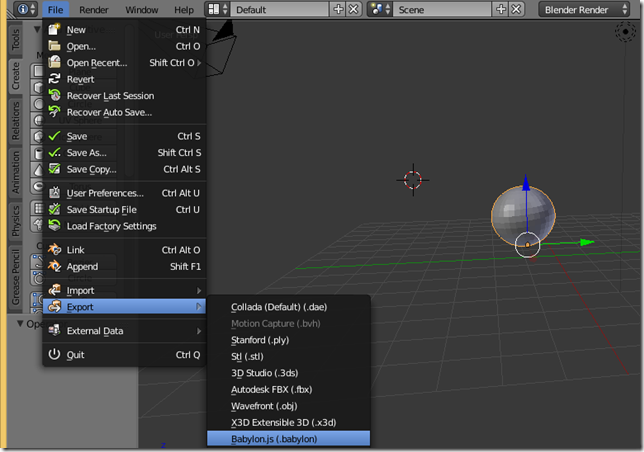Delete the Default screen layout

pos(354,9)
